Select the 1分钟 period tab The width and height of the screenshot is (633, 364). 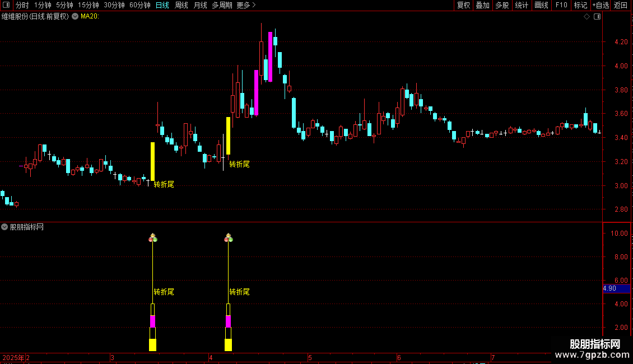43,5
